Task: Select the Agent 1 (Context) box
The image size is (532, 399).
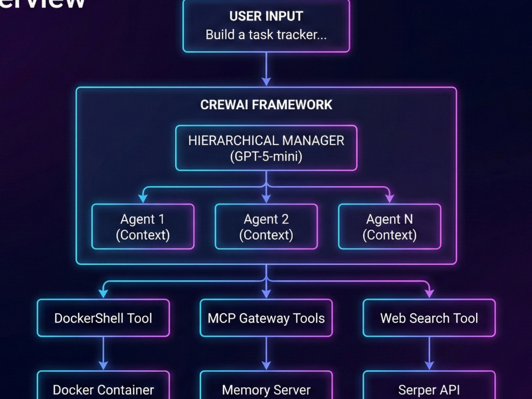Action: point(143,227)
